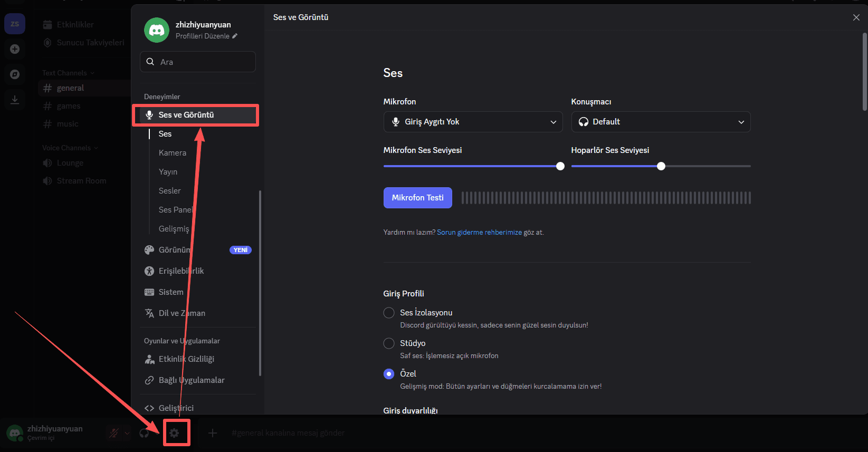Open the zs server icon
The image size is (868, 452).
[15, 24]
